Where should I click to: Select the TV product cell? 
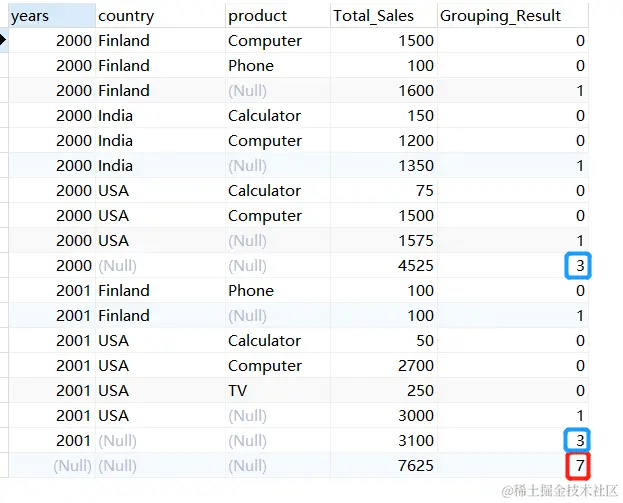click(278, 391)
